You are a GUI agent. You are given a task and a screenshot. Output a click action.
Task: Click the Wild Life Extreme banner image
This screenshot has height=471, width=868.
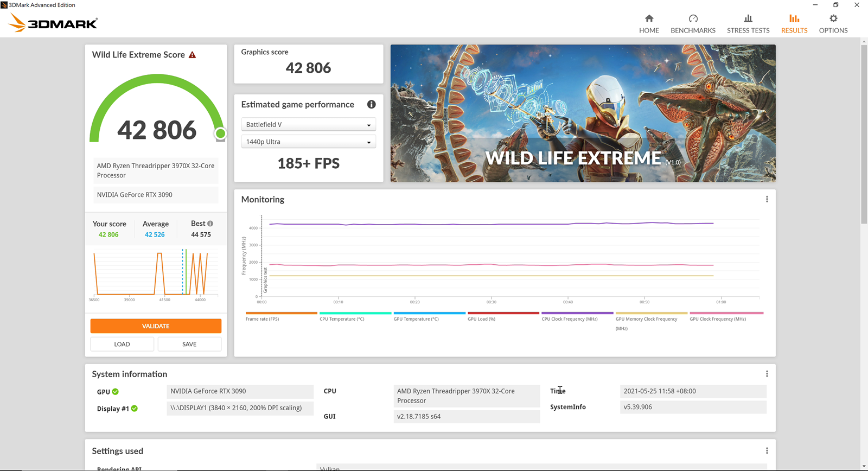pos(583,113)
